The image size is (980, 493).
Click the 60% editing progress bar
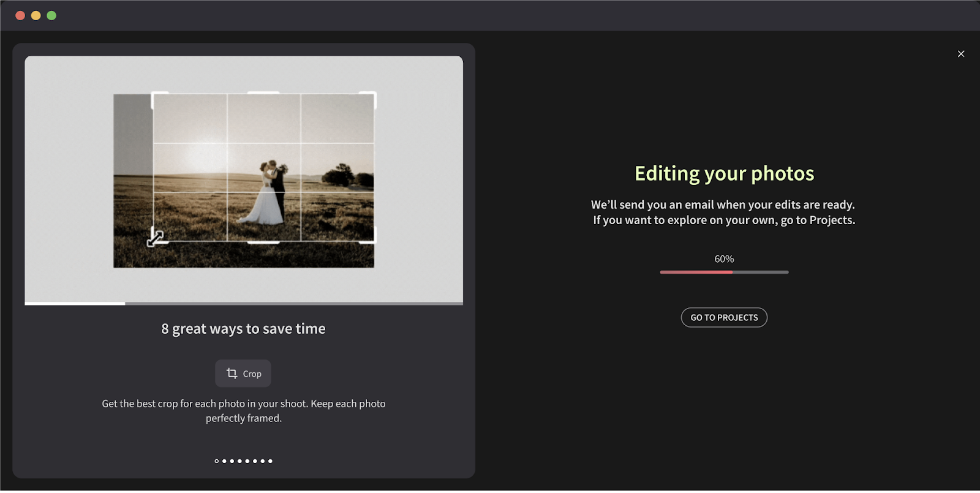pyautogui.click(x=724, y=272)
